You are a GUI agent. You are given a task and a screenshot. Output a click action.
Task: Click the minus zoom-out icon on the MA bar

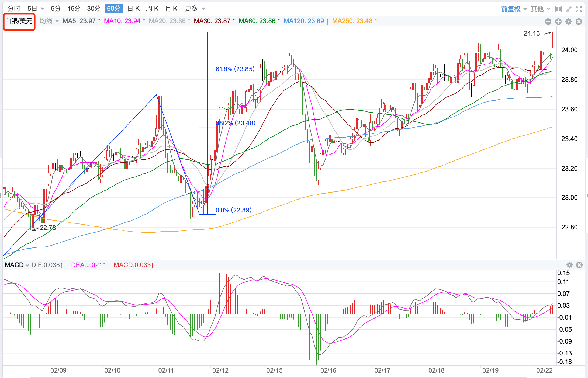(x=548, y=22)
